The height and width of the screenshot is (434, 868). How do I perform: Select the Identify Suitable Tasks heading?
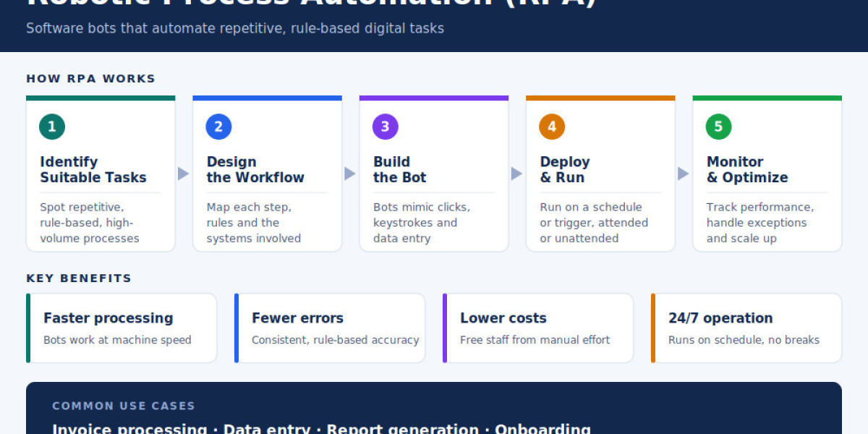[x=93, y=169]
